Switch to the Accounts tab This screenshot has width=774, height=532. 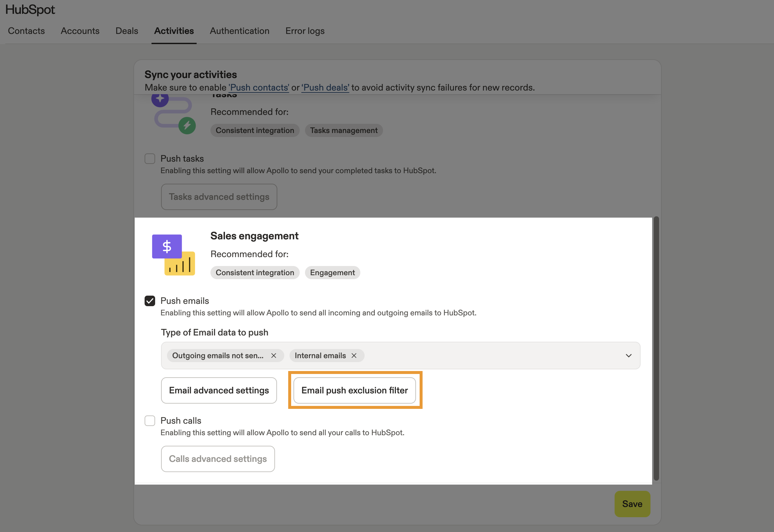80,31
